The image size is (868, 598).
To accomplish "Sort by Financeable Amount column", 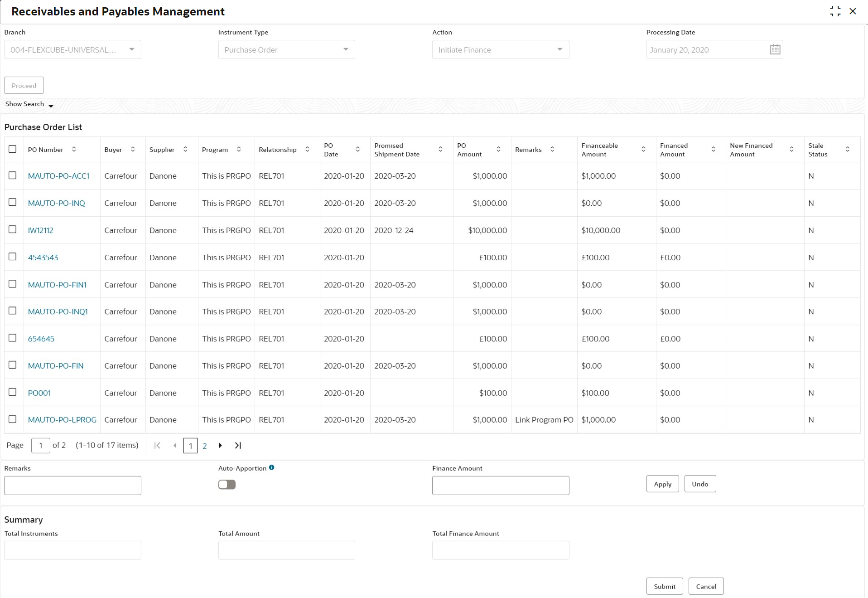I will point(643,149).
